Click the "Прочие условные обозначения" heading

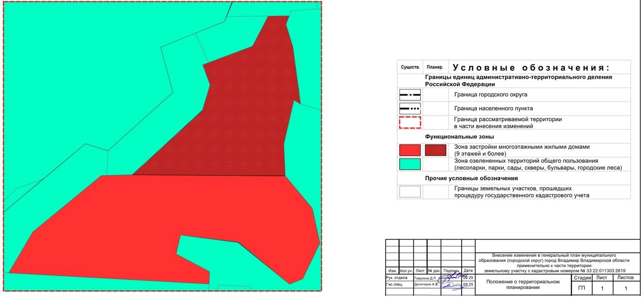click(471, 178)
